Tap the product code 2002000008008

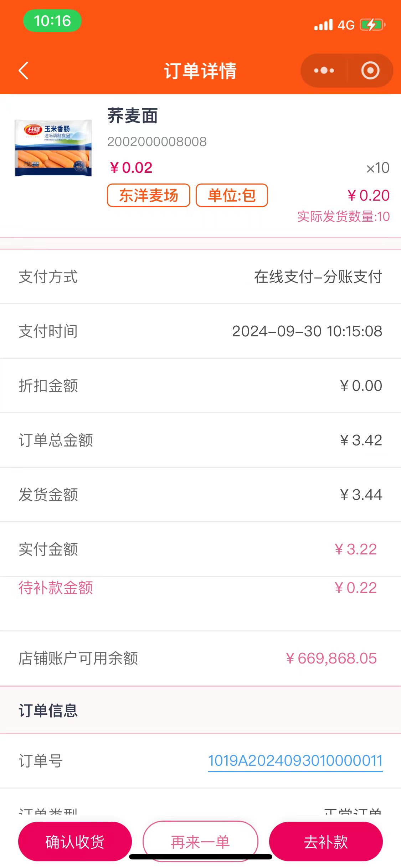point(157,142)
